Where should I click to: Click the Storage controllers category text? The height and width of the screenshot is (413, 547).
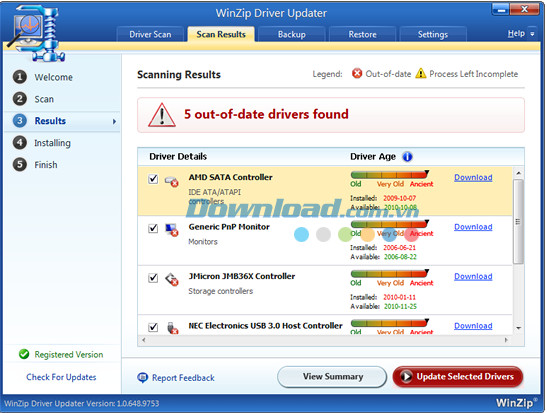[220, 291]
